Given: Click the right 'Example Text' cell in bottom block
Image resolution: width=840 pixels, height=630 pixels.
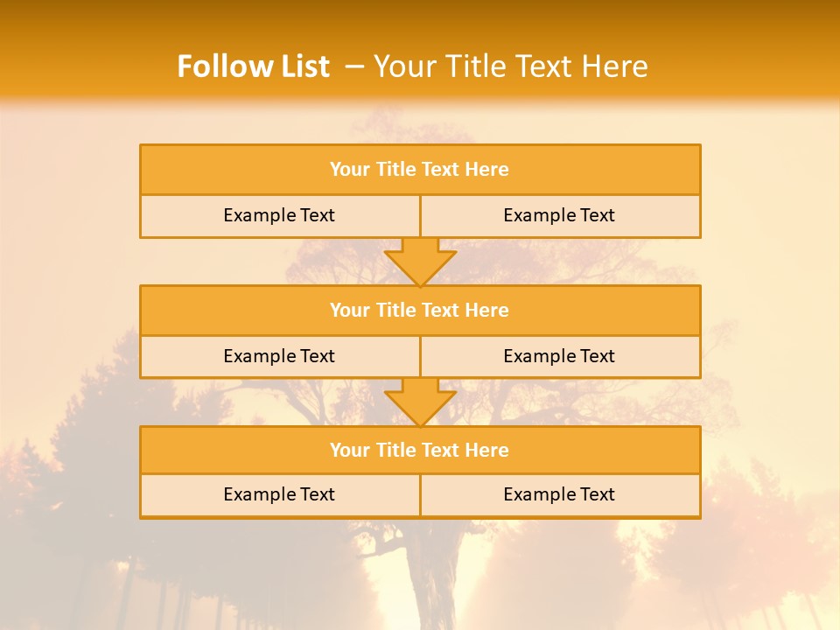Looking at the screenshot, I should click(x=560, y=494).
